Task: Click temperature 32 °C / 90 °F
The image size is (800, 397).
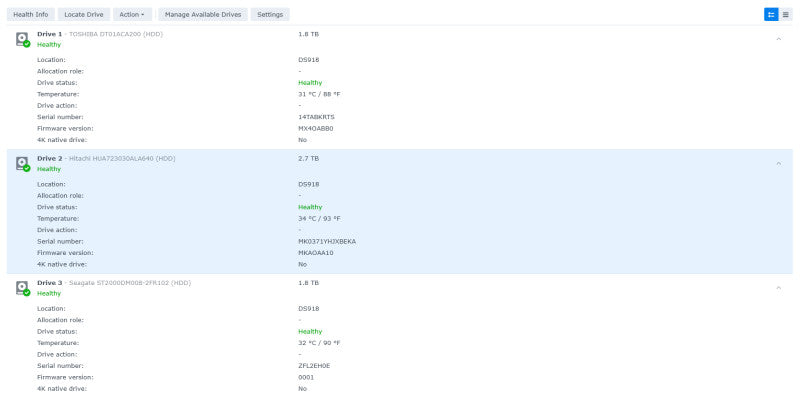Action: (x=319, y=343)
